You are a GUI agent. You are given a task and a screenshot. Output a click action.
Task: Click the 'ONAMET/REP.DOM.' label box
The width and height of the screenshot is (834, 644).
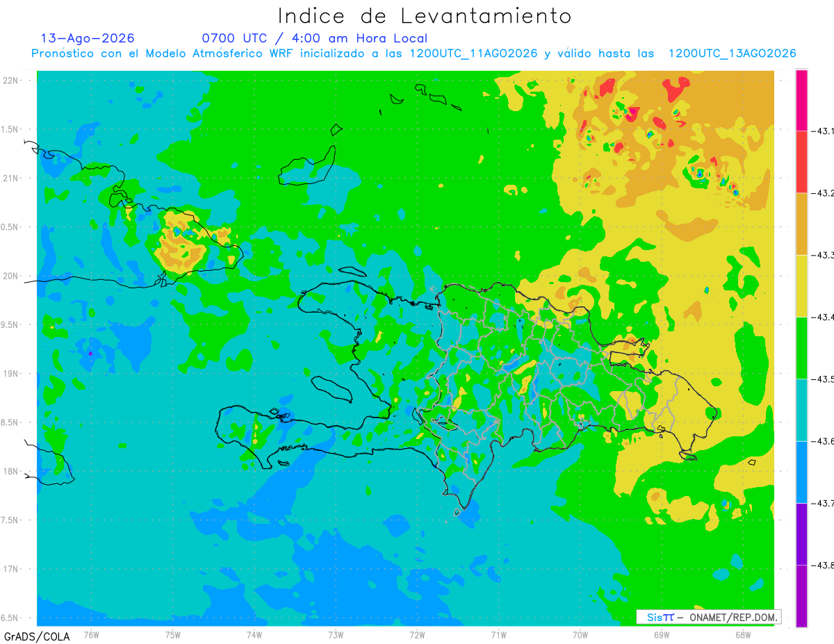(x=708, y=617)
